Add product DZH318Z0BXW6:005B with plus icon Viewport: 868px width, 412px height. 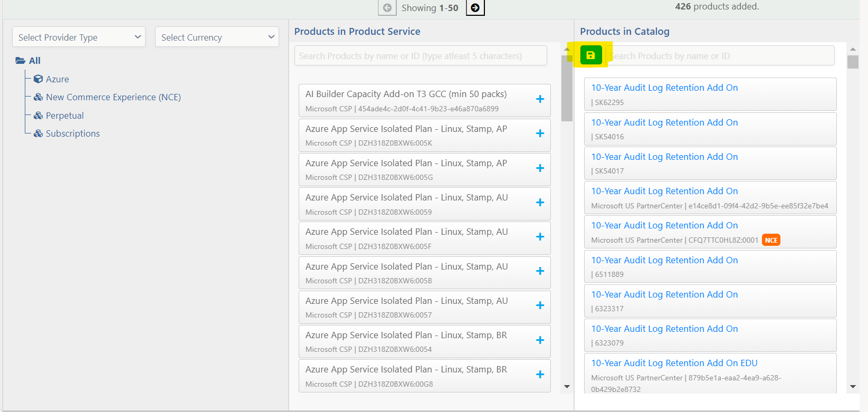click(x=540, y=271)
